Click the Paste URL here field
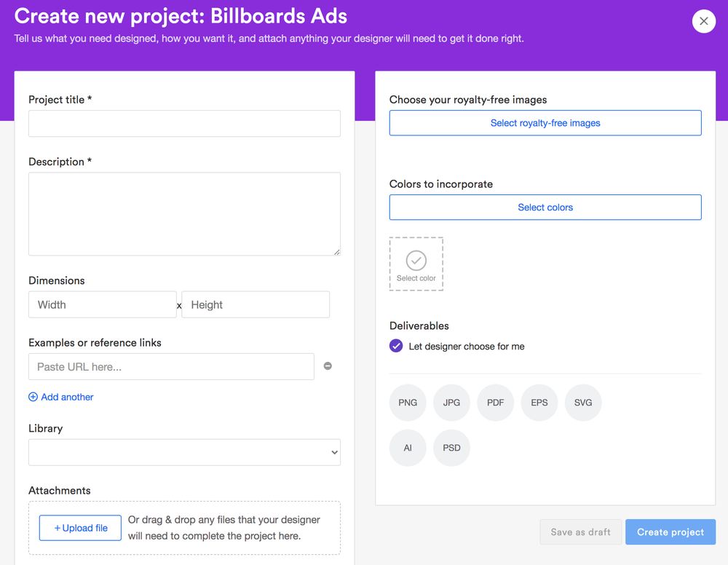 tap(171, 367)
